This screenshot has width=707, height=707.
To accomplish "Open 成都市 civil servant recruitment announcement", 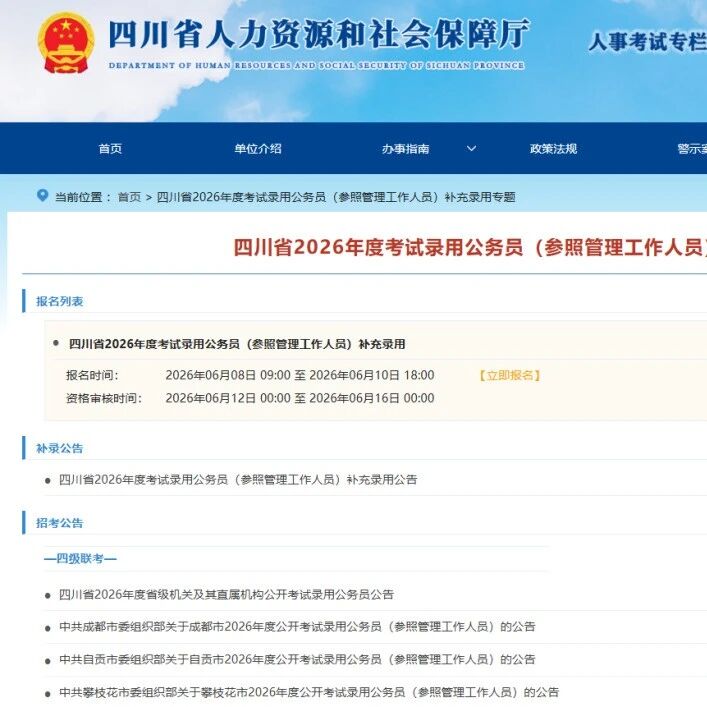I will tap(297, 626).
